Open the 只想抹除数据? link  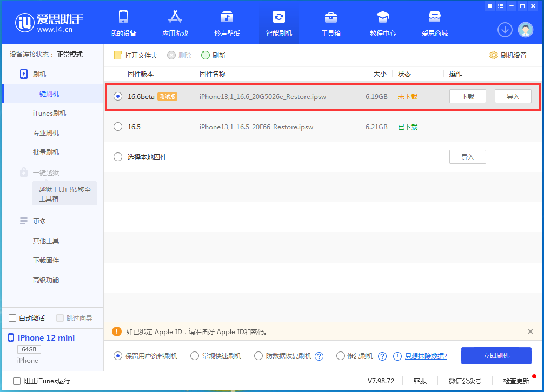coord(426,356)
